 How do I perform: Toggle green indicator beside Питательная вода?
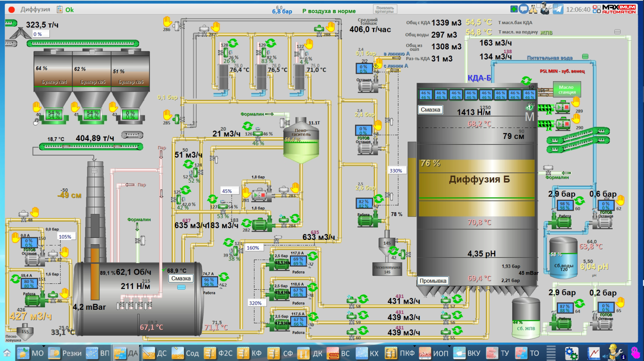[585, 57]
